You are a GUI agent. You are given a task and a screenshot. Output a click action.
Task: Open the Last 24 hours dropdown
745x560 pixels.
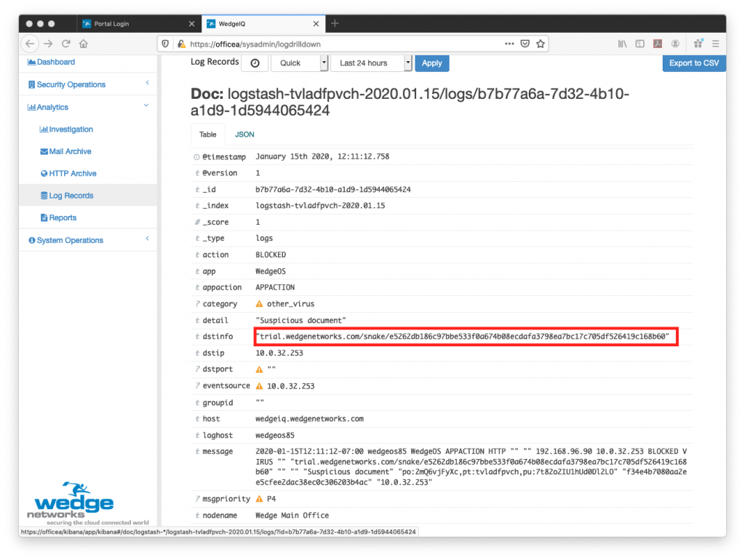(x=371, y=63)
